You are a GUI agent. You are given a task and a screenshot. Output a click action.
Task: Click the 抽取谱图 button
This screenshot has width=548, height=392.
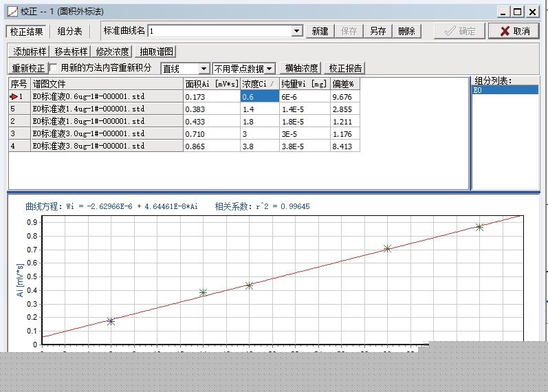click(156, 52)
